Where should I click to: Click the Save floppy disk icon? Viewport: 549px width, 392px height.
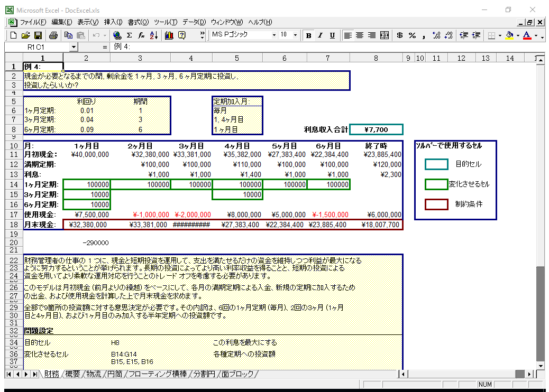38,35
